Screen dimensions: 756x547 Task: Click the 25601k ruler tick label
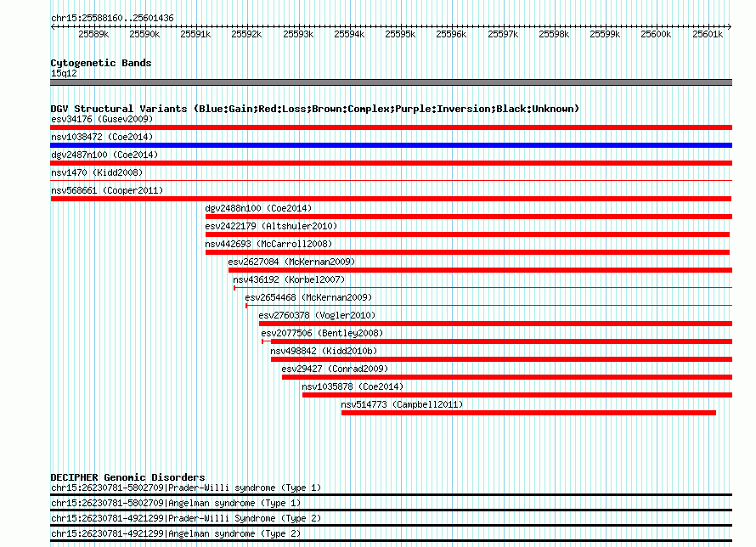point(708,34)
